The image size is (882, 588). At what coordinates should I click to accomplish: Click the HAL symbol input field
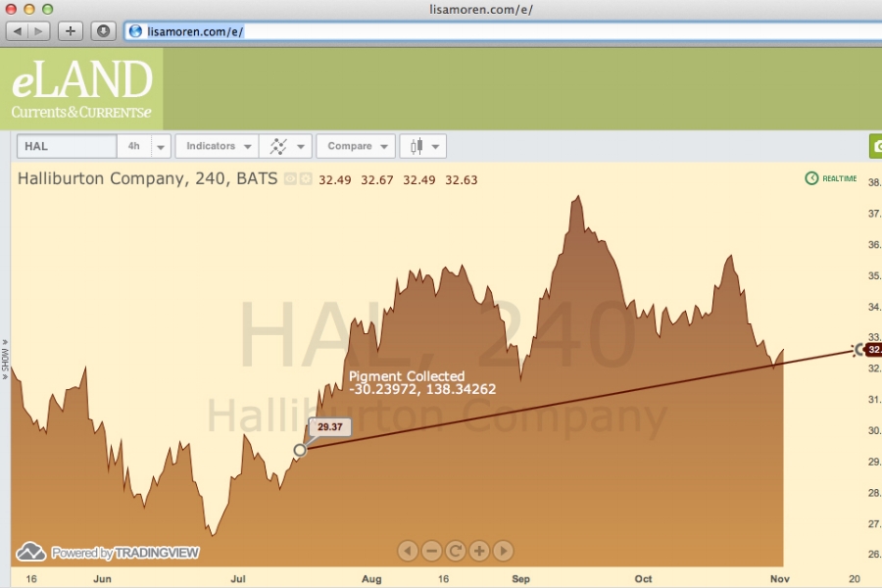click(67, 146)
